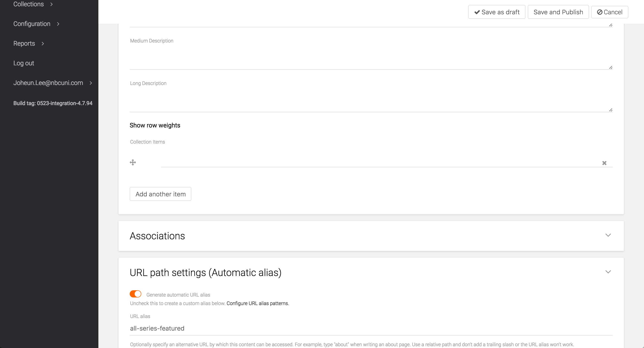Click Log out in the sidebar
Image resolution: width=644 pixels, height=348 pixels.
24,63
